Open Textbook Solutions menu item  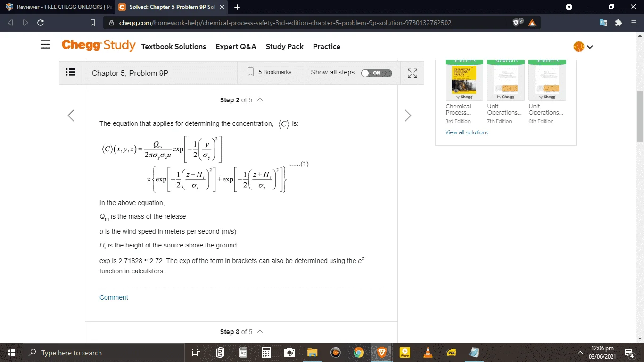coord(173,46)
